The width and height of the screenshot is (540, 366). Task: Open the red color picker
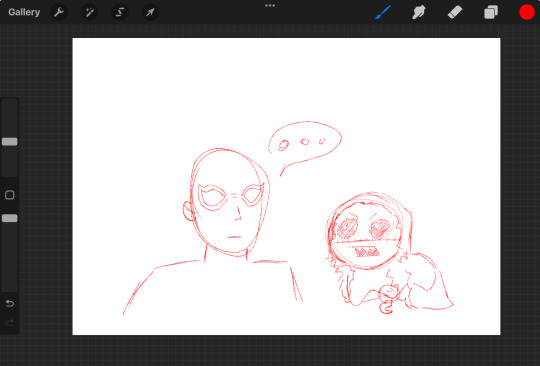click(527, 12)
